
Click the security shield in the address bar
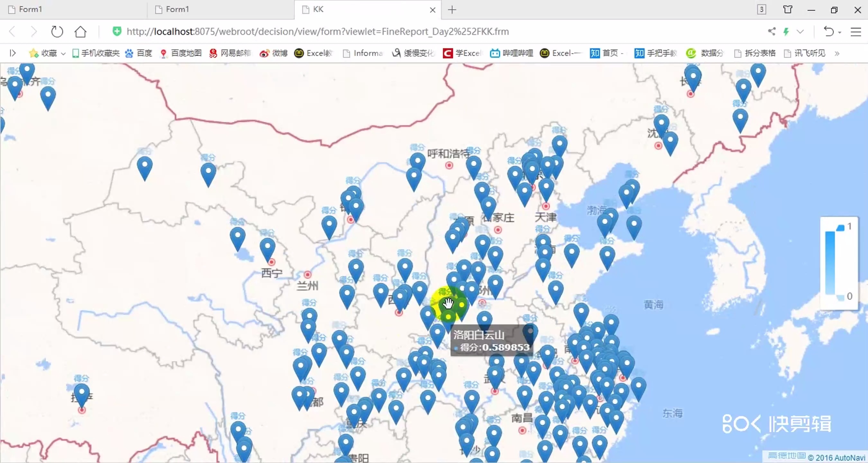[x=117, y=31]
